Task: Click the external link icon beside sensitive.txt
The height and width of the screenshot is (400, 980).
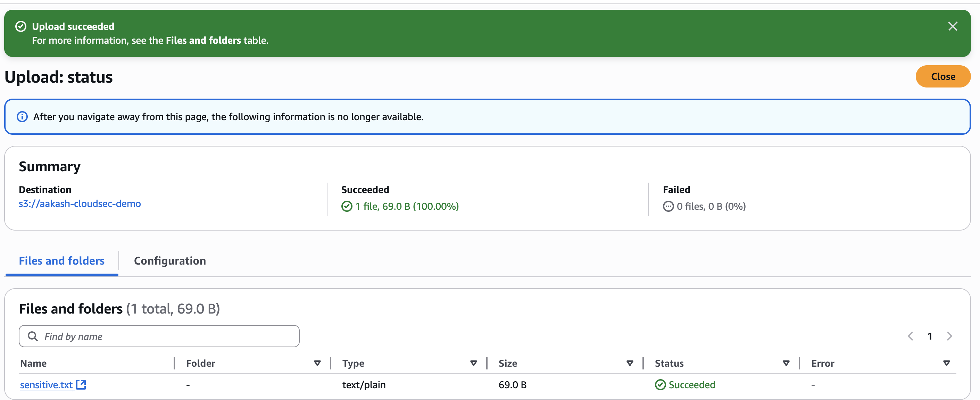Action: 81,384
